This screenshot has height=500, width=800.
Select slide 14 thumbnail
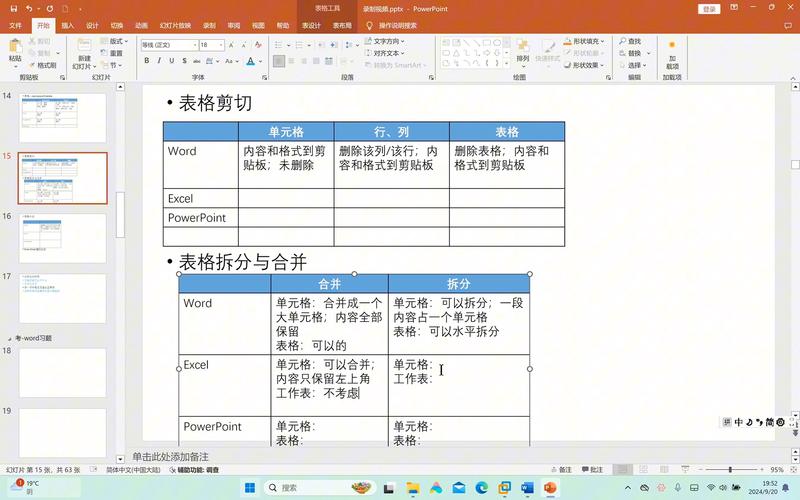(x=63, y=118)
